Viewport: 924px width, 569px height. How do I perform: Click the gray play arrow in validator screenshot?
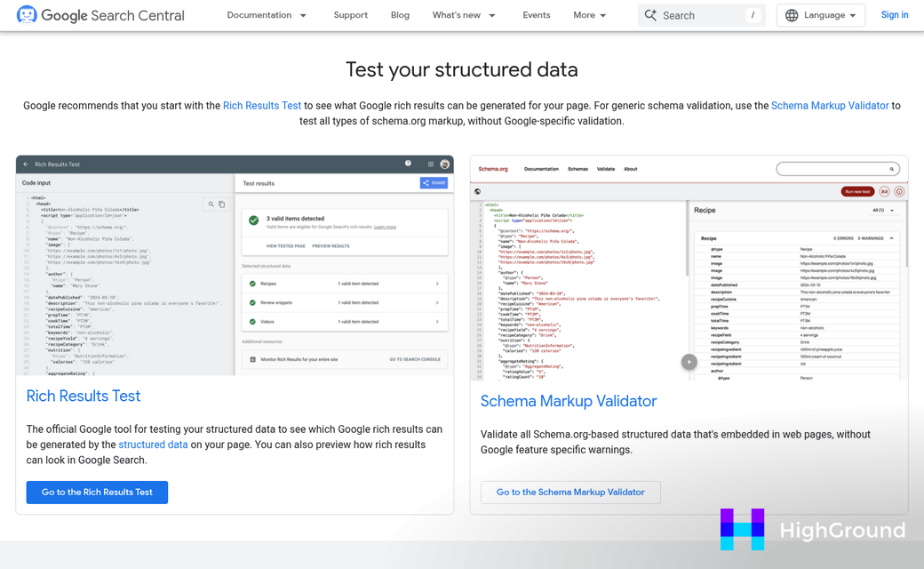point(689,362)
